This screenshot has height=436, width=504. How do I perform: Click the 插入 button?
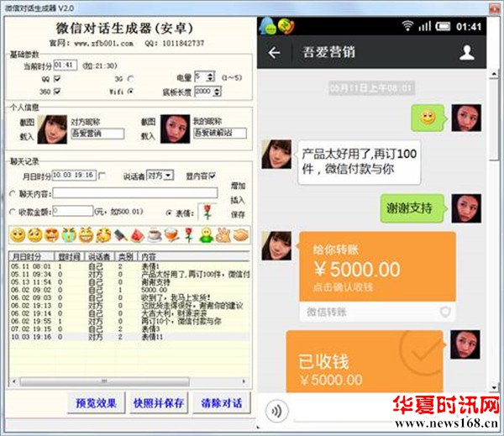point(238,200)
